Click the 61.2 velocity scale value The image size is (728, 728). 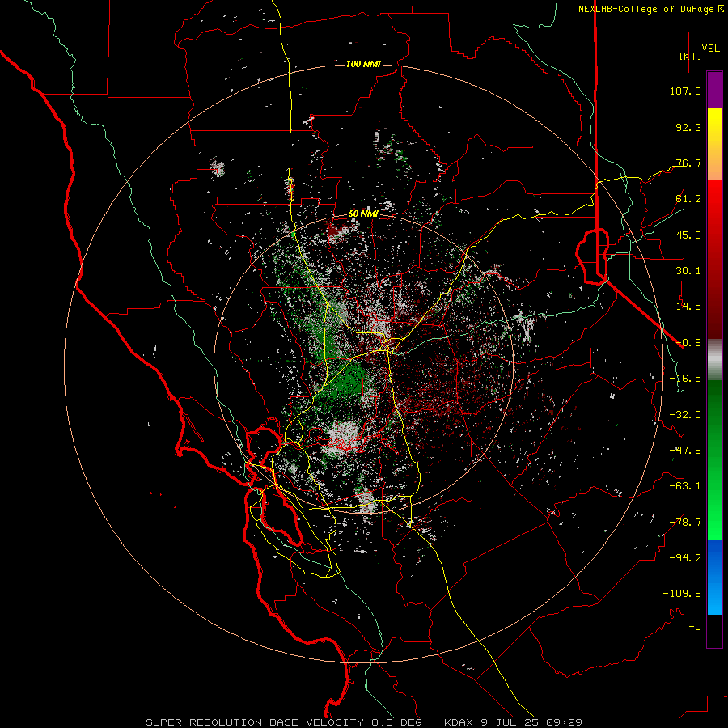coord(688,199)
